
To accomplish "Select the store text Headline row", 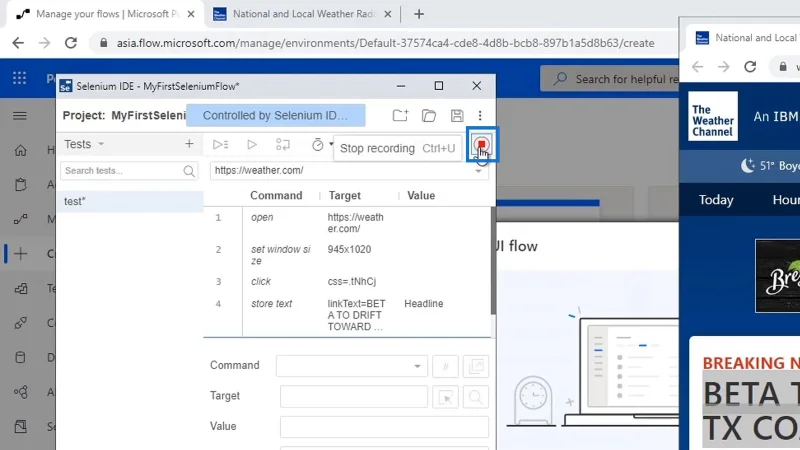I will [x=348, y=315].
